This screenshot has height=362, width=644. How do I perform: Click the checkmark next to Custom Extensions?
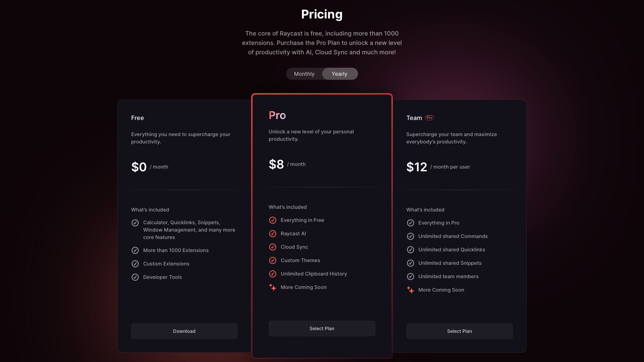[x=135, y=264]
